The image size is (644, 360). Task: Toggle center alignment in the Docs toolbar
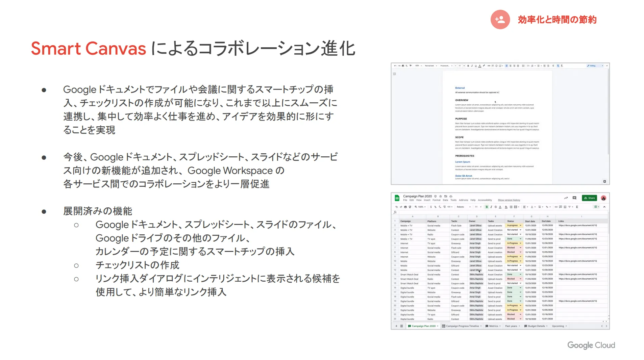(510, 66)
